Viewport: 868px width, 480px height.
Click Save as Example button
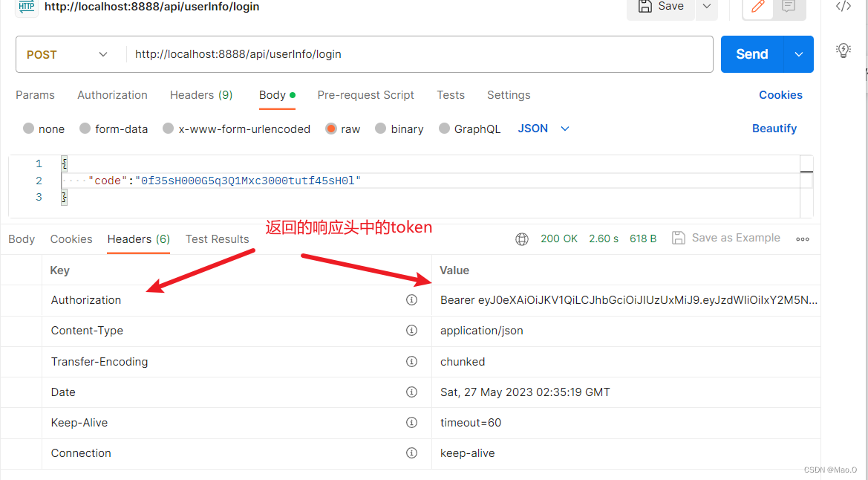pyautogui.click(x=725, y=239)
